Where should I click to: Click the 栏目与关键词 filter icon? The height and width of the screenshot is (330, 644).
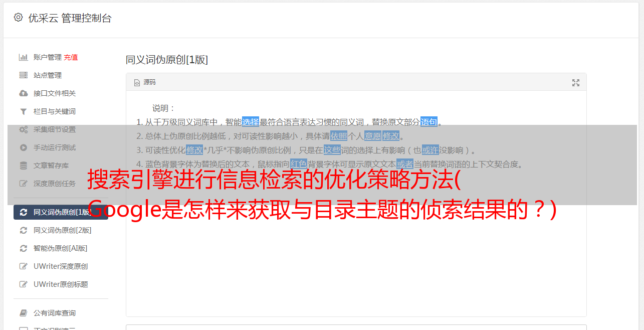point(23,111)
